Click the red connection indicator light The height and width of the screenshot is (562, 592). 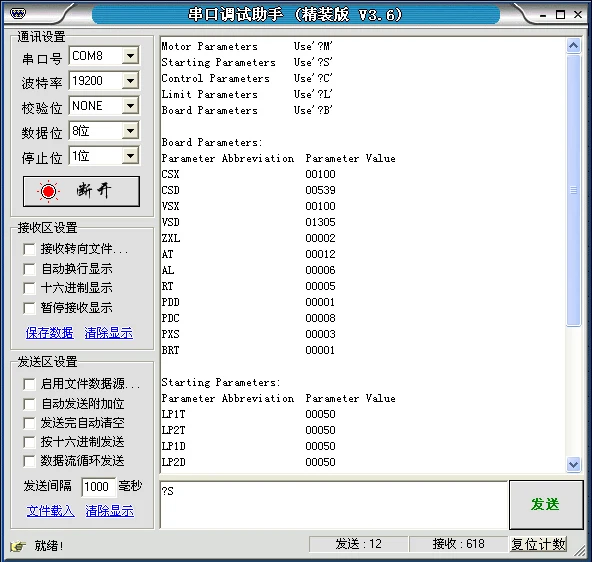pyautogui.click(x=48, y=191)
